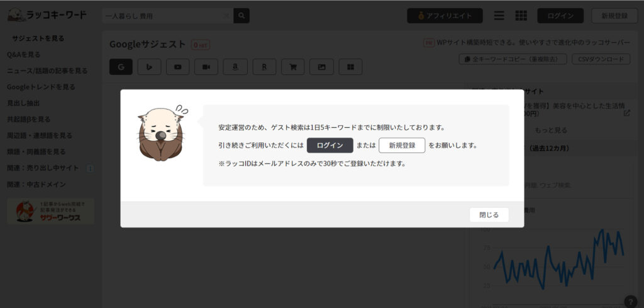Screen dimensions: 644x308
Task: Open the external link icon beside site listing
Action: (627, 113)
